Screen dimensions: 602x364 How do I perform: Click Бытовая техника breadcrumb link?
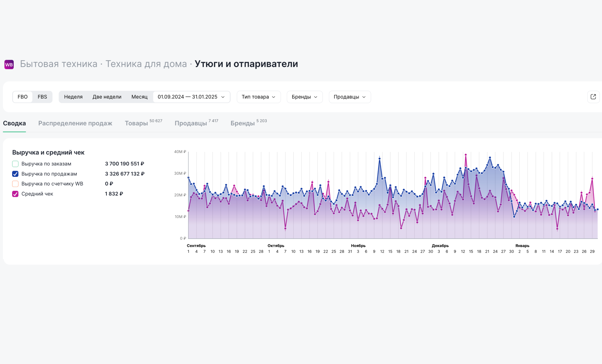(x=59, y=64)
